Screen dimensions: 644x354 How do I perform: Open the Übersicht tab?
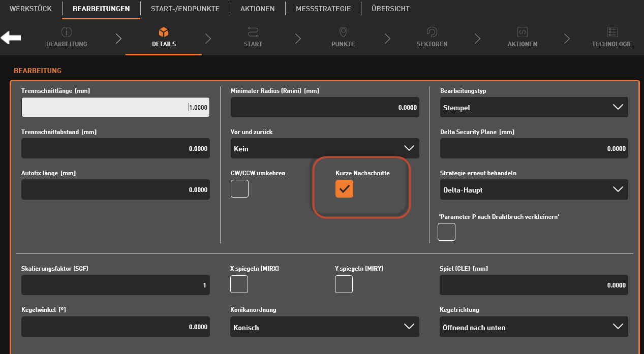click(x=390, y=9)
